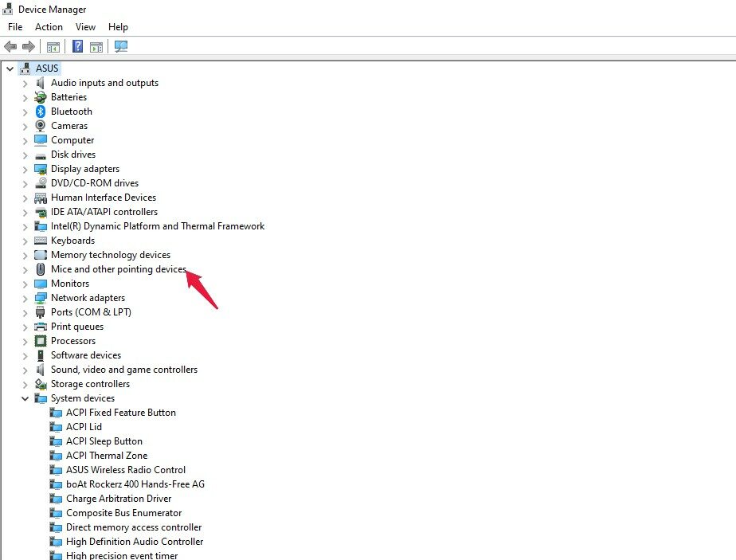736x560 pixels.
Task: Select the Storage controllers label
Action: pos(90,384)
